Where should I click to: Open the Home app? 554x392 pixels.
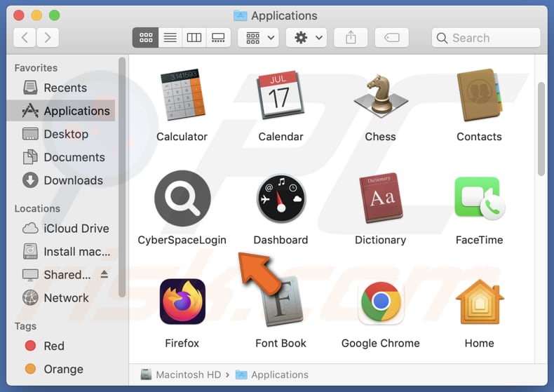point(480,302)
